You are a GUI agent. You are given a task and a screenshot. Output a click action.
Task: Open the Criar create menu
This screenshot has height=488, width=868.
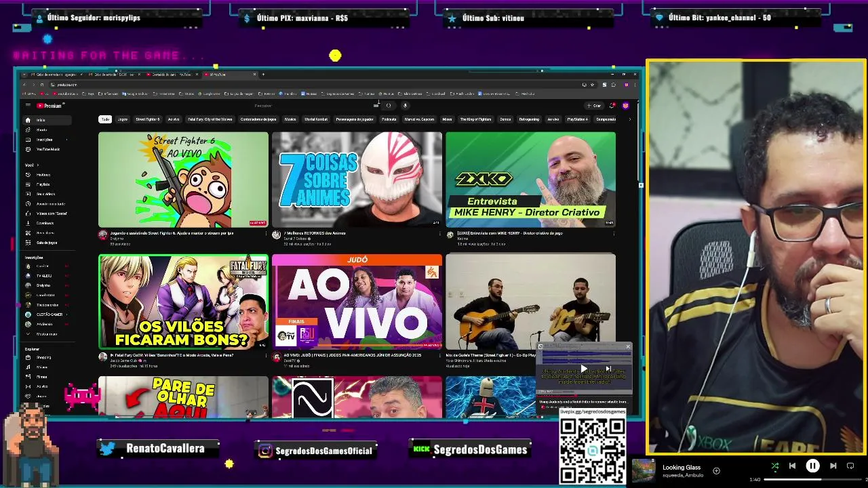point(594,105)
